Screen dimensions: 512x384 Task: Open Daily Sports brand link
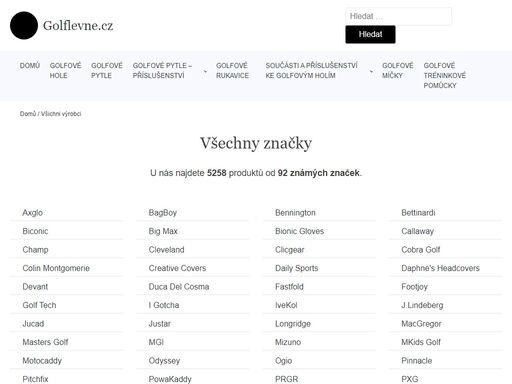(296, 268)
